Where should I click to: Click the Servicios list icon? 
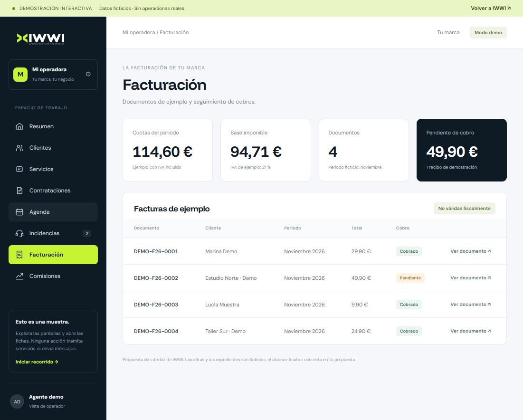coord(19,169)
